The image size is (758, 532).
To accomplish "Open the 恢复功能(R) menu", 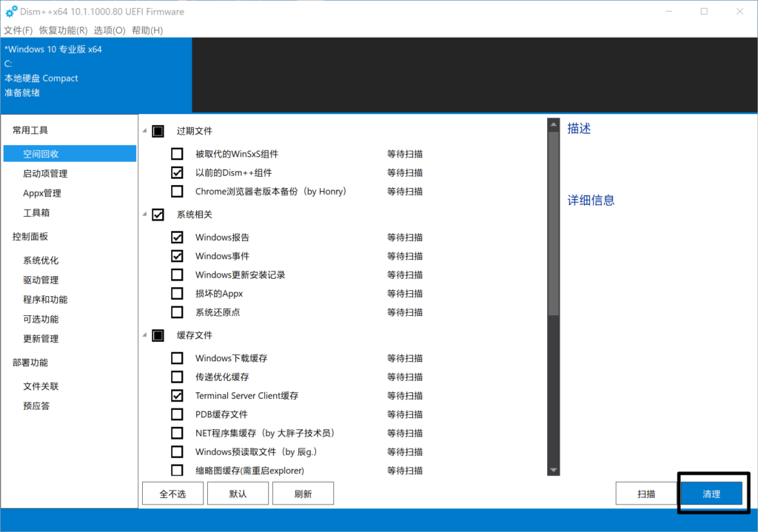I will tap(63, 30).
